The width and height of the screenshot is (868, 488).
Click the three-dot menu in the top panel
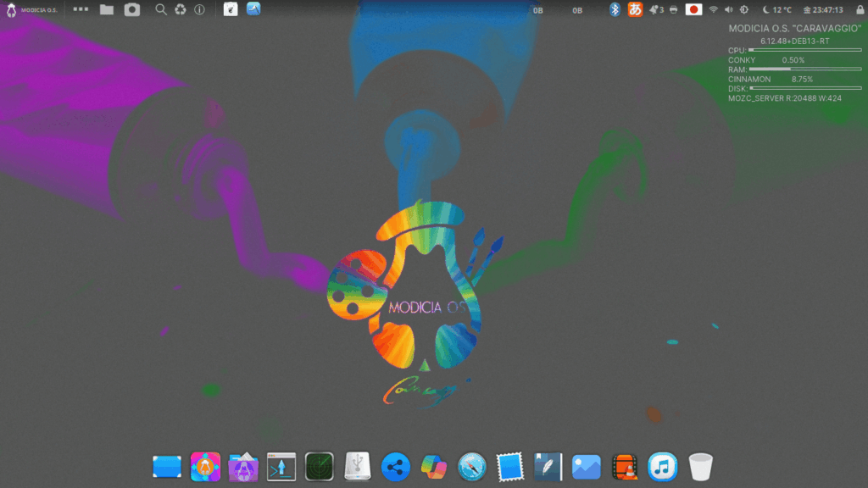(x=81, y=9)
